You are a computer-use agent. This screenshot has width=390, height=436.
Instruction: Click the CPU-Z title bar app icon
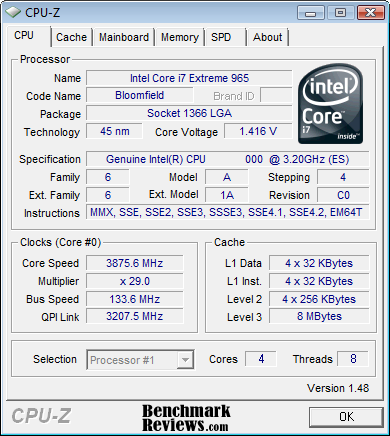coord(13,12)
